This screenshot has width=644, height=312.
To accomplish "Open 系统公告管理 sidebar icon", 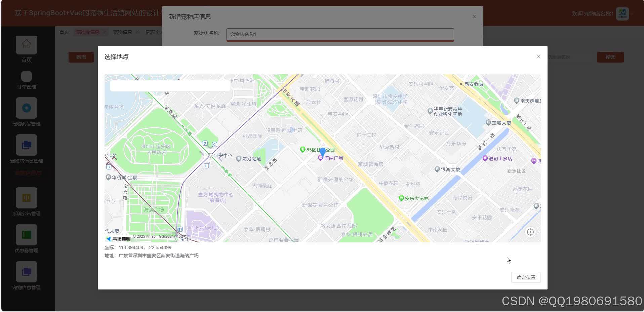I will 27,198.
